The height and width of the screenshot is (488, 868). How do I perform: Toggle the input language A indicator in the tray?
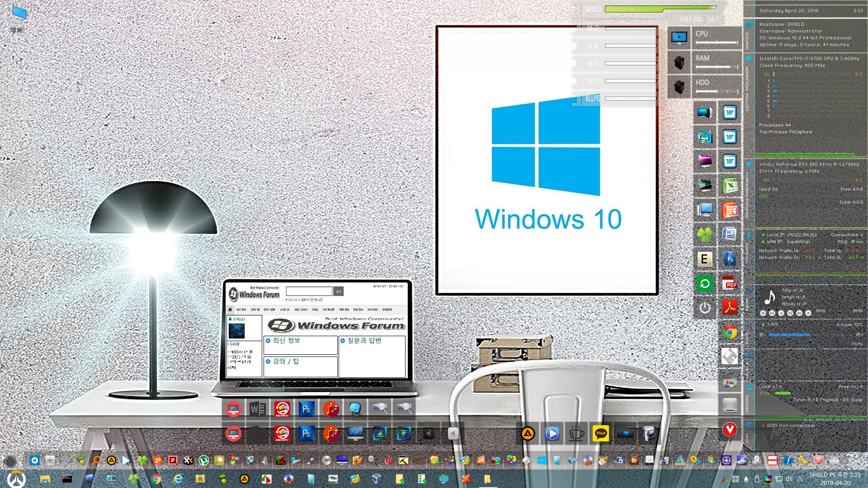pos(800,479)
